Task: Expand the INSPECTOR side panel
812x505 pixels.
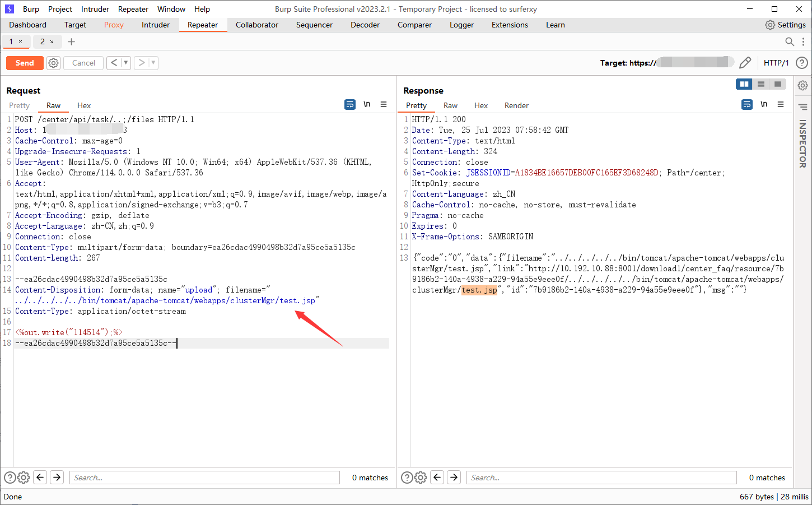Action: 802,143
